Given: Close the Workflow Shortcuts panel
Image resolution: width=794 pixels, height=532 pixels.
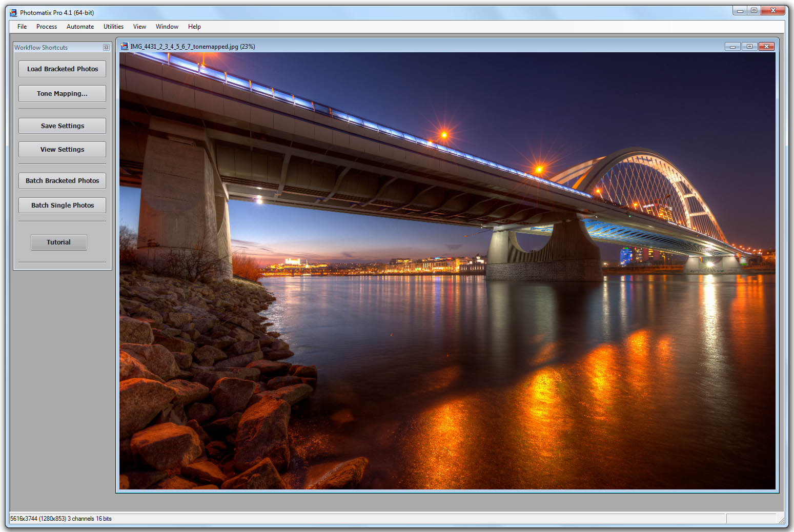Looking at the screenshot, I should (x=106, y=47).
